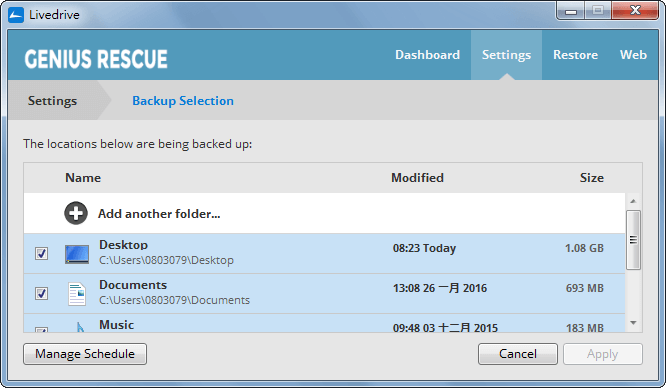Click path C:\Users\0803079\Desktop
Viewport: 666px width, 388px height.
pos(166,260)
